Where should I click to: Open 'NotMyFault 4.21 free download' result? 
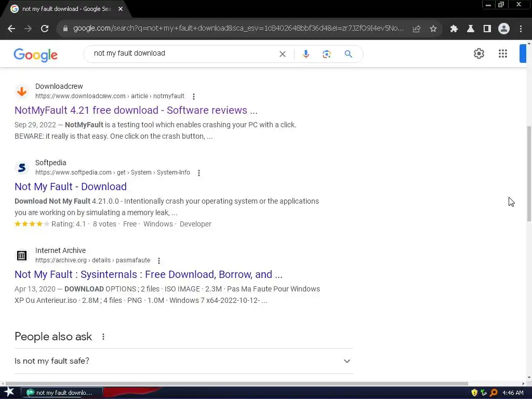pos(136,110)
